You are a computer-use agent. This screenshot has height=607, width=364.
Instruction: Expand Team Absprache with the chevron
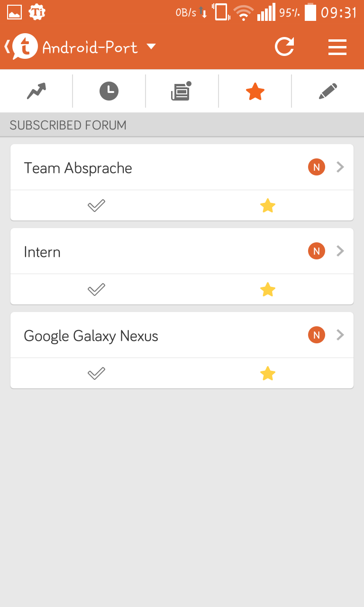[340, 167]
